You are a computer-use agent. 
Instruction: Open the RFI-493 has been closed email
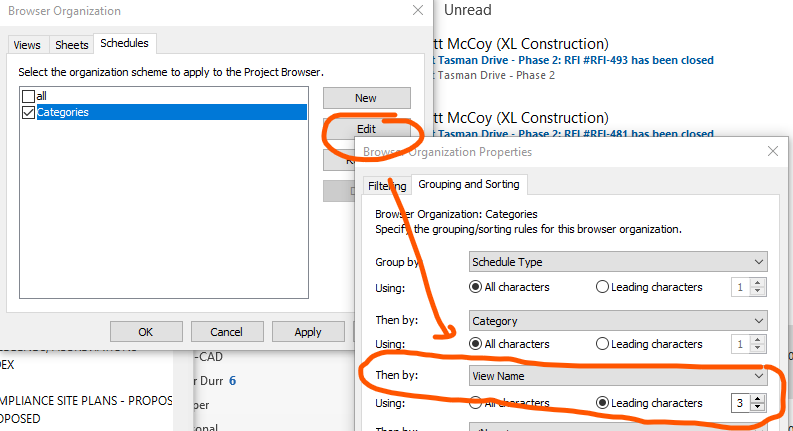click(x=575, y=60)
